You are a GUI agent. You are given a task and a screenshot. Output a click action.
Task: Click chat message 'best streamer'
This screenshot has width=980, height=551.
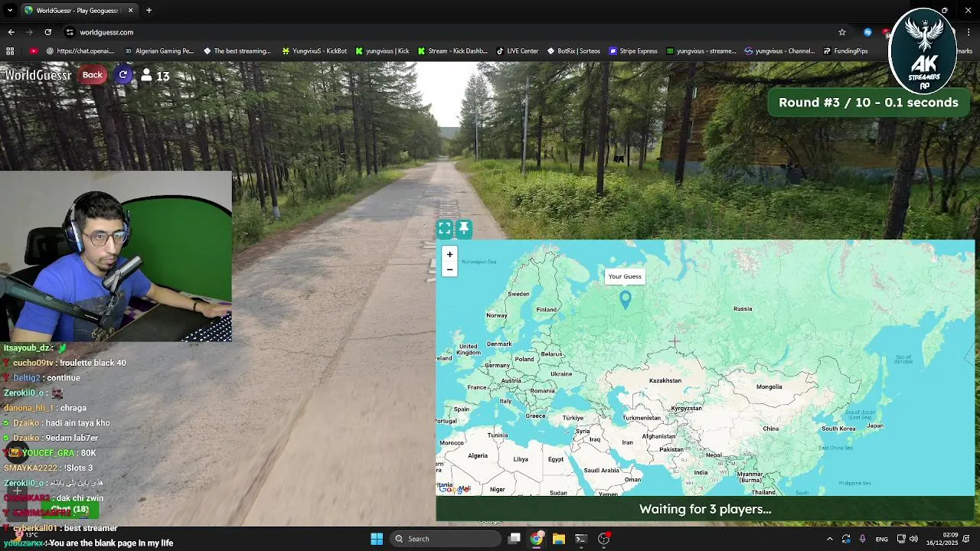pyautogui.click(x=90, y=528)
